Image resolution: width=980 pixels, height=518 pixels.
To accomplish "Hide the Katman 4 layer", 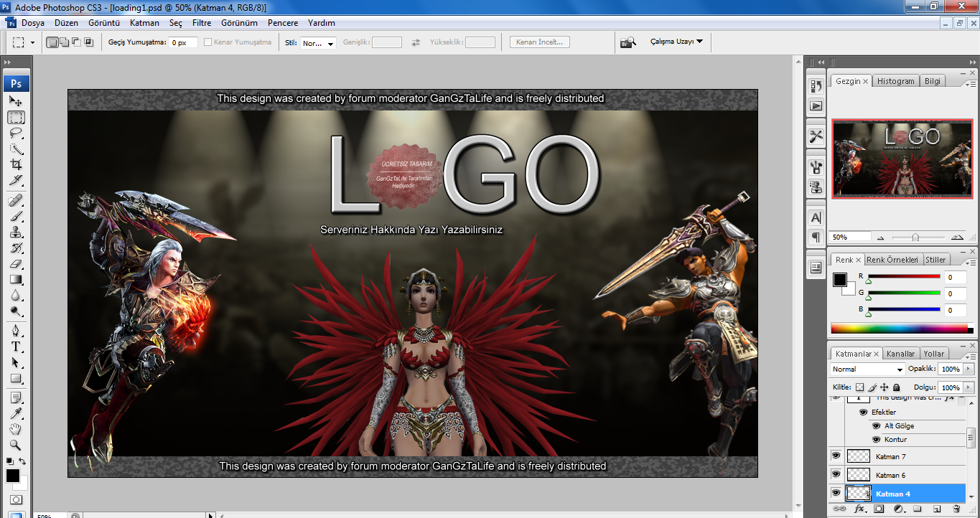I will [836, 493].
